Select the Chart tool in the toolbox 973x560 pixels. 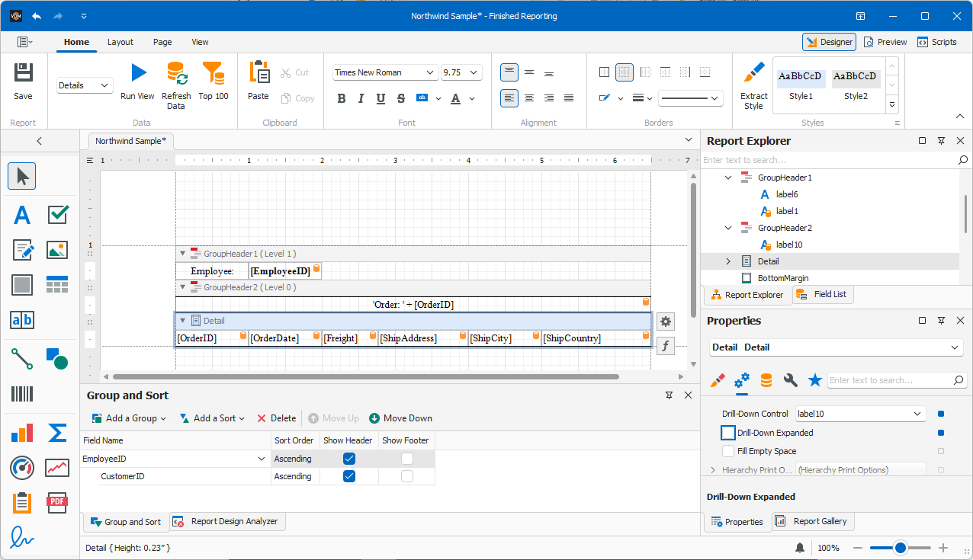point(21,432)
